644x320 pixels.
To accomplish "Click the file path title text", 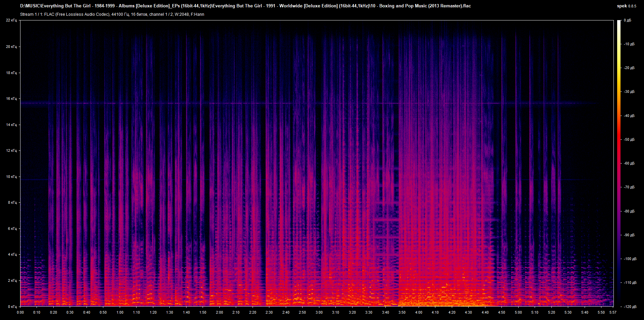I will (246, 6).
